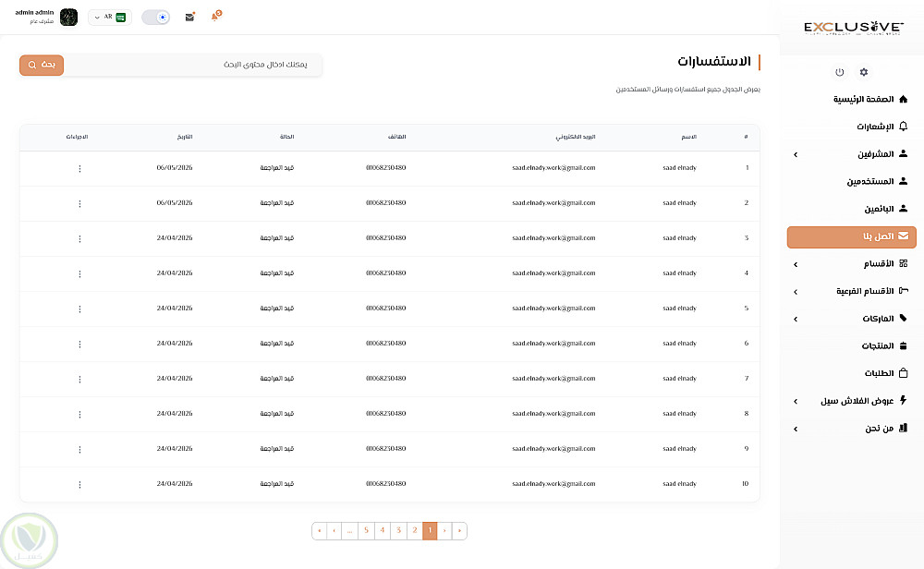Toggle the dark mode switch
Screen dimensions: 924x569
(155, 17)
